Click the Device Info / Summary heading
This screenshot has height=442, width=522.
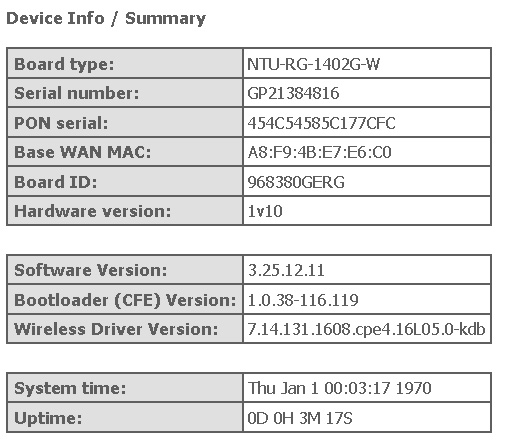pos(106,19)
